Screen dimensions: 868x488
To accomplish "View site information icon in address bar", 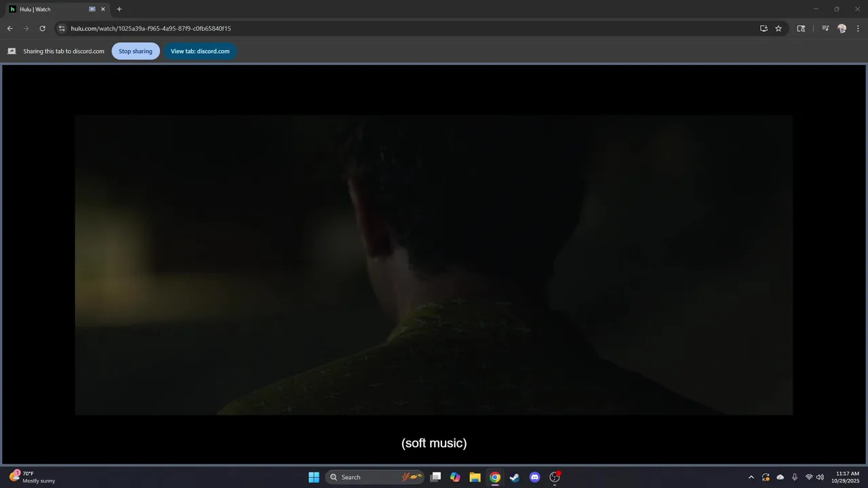I will point(62,28).
